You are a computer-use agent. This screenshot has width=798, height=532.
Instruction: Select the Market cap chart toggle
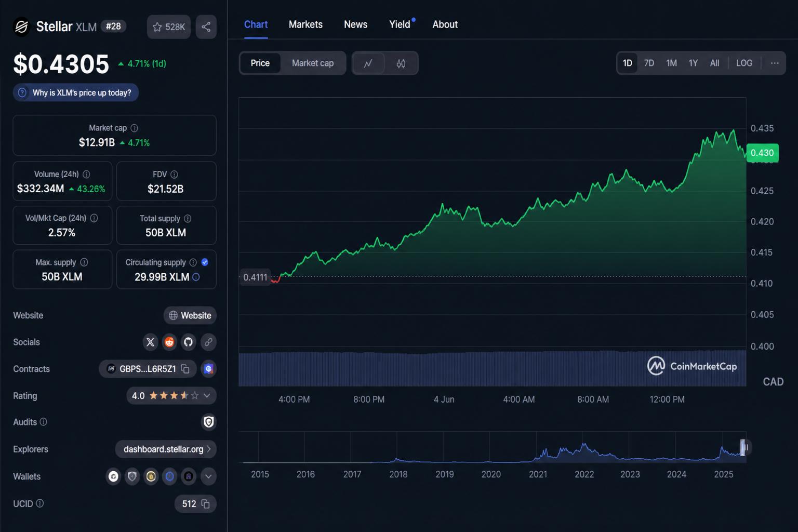coord(313,63)
